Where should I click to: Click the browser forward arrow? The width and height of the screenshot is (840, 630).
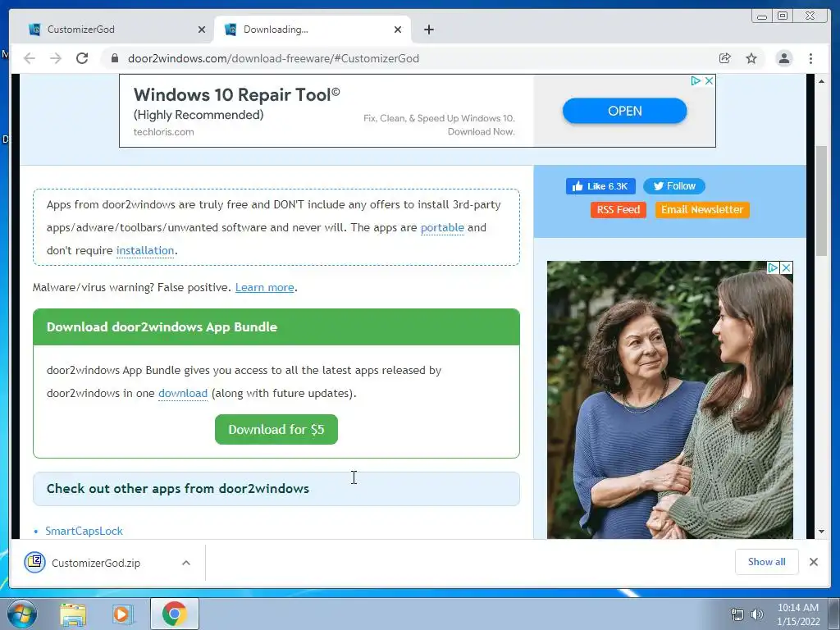pyautogui.click(x=56, y=58)
